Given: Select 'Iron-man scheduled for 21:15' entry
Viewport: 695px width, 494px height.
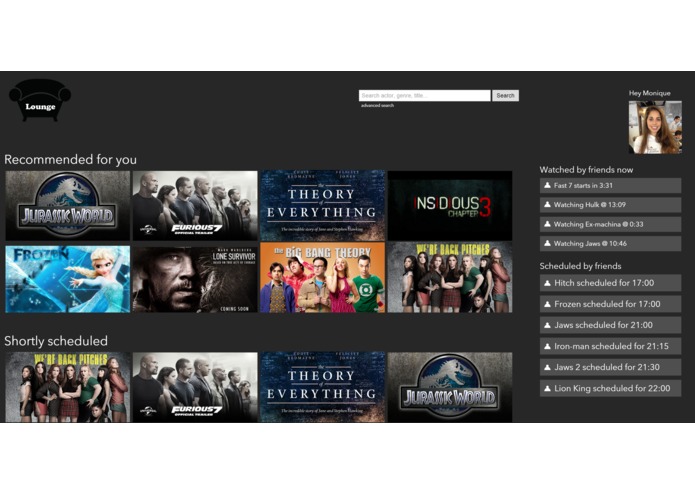Looking at the screenshot, I should coord(610,346).
